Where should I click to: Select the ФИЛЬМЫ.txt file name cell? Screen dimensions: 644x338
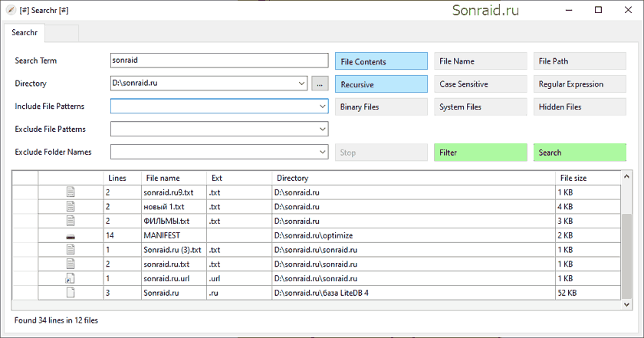click(x=174, y=221)
